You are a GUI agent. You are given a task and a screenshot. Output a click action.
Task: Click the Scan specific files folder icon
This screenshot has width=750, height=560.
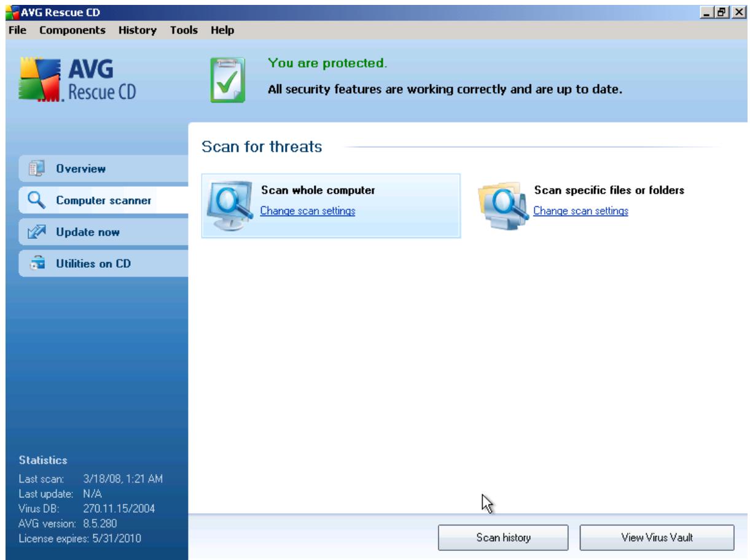[504, 205]
